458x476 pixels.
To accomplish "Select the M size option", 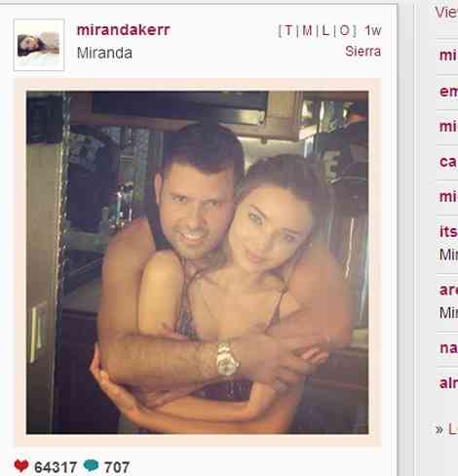I will (x=307, y=30).
